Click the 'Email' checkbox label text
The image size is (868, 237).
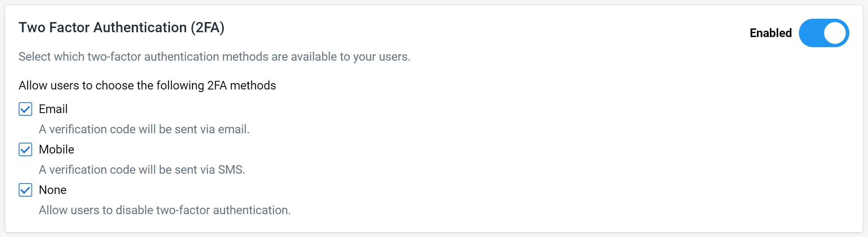(53, 109)
